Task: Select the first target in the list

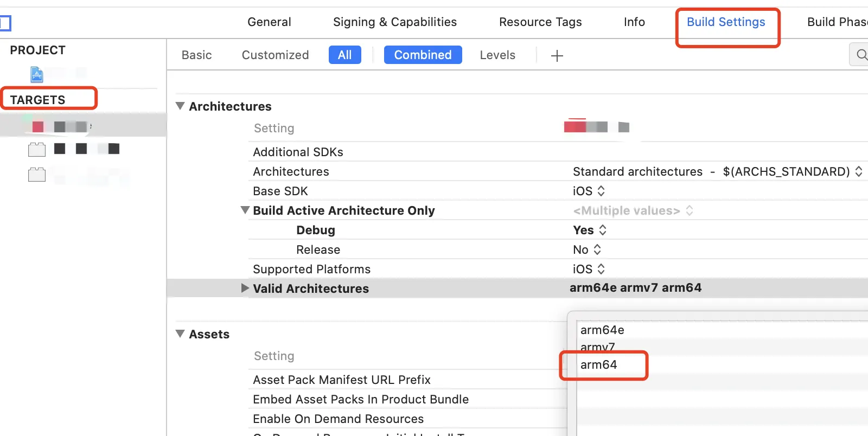Action: point(60,126)
